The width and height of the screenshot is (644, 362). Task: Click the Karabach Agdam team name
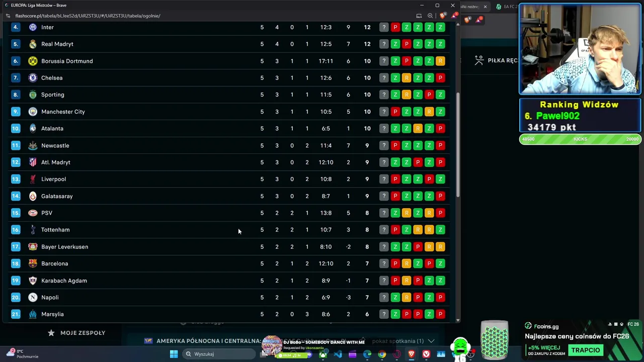click(x=64, y=281)
